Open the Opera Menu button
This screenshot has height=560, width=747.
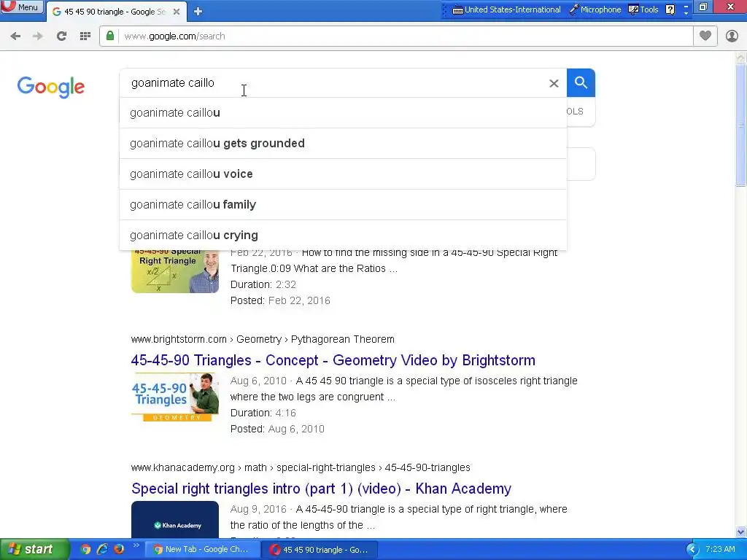[21, 7]
